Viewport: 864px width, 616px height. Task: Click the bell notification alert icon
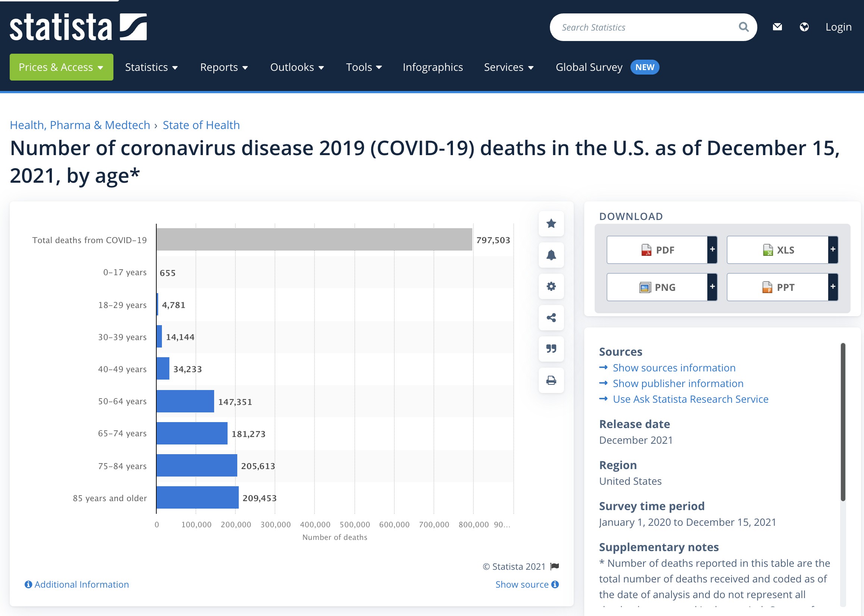551,255
